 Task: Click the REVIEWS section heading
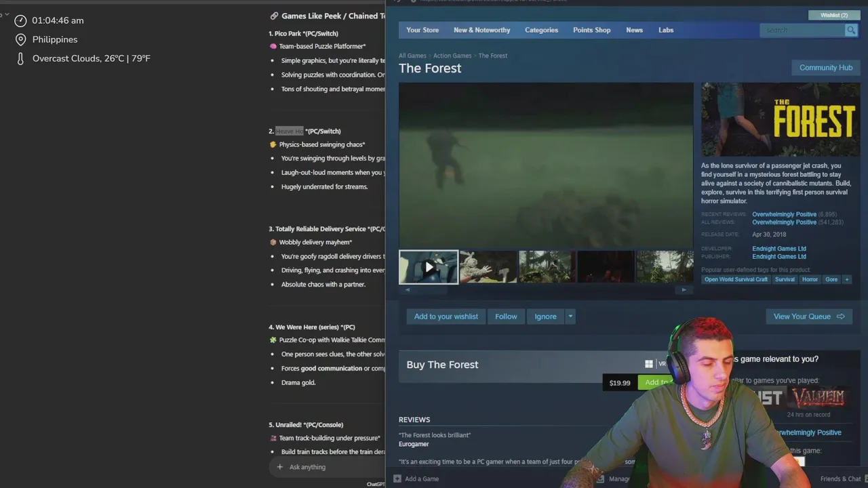[414, 420]
